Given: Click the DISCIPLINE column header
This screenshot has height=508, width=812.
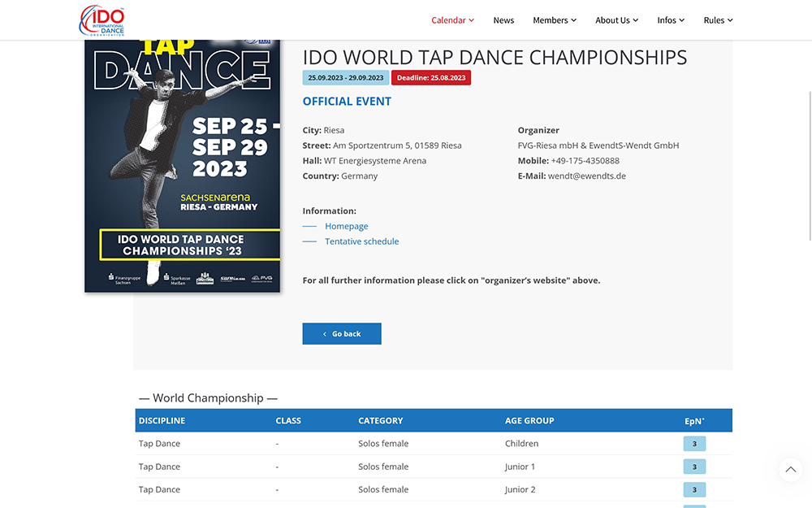Looking at the screenshot, I should (162, 420).
